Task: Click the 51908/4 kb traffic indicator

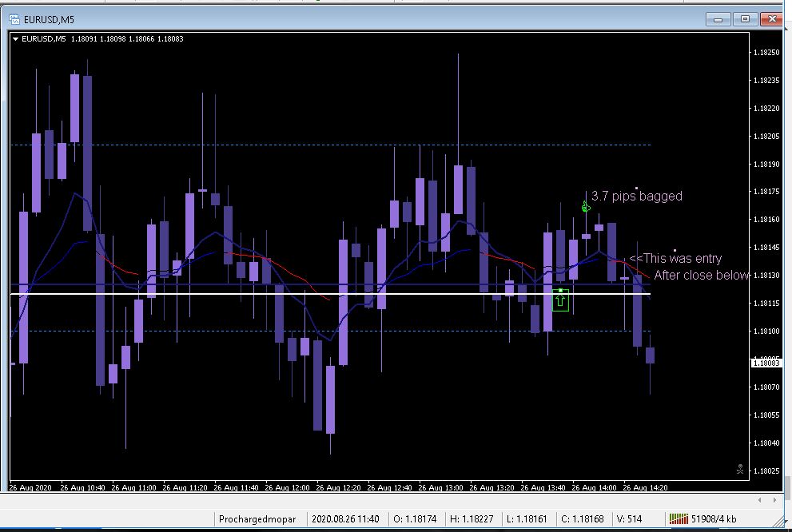Action: (714, 519)
